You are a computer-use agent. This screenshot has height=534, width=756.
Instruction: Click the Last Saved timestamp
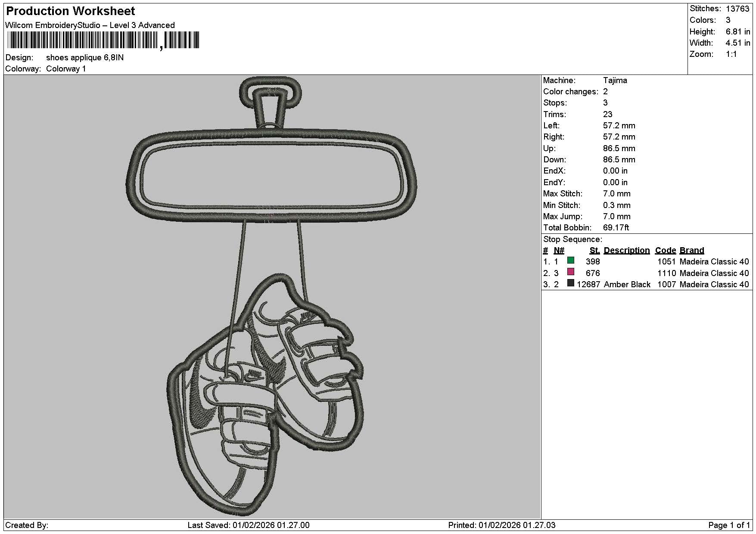click(249, 525)
